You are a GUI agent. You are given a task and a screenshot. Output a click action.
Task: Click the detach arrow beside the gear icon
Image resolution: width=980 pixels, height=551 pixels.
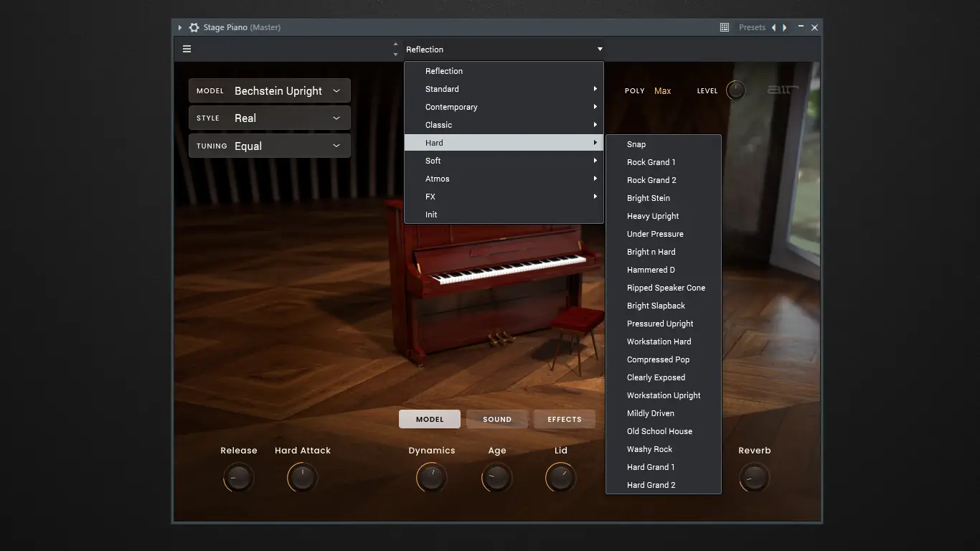coord(179,27)
